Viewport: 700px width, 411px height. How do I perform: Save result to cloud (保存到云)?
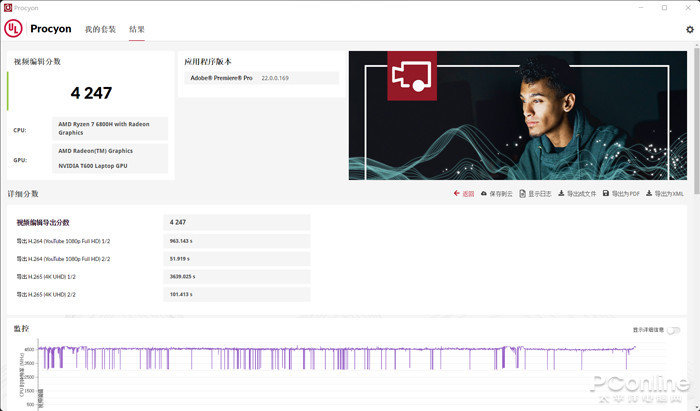496,194
